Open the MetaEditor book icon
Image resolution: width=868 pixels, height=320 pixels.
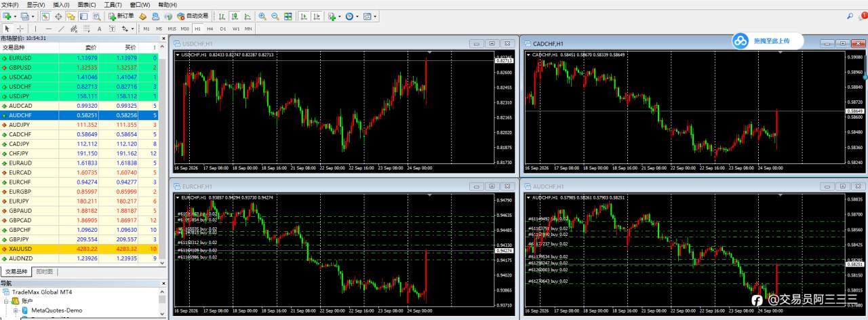pos(143,16)
